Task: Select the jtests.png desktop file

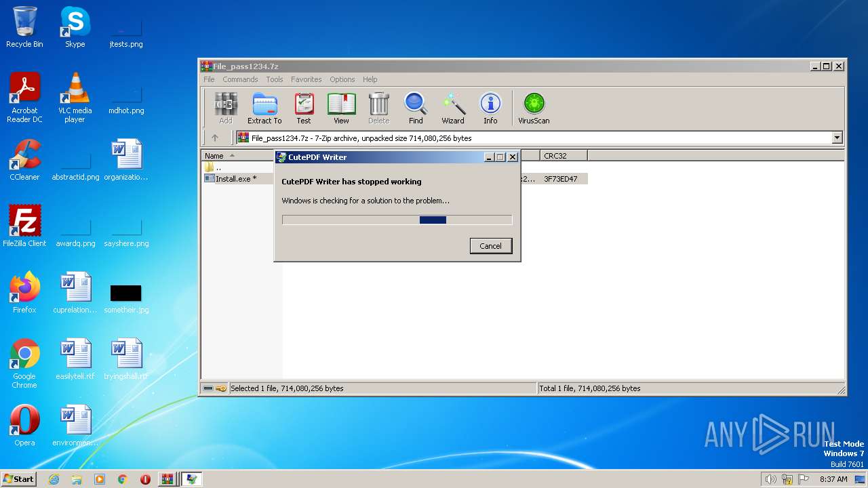Action: (126, 32)
